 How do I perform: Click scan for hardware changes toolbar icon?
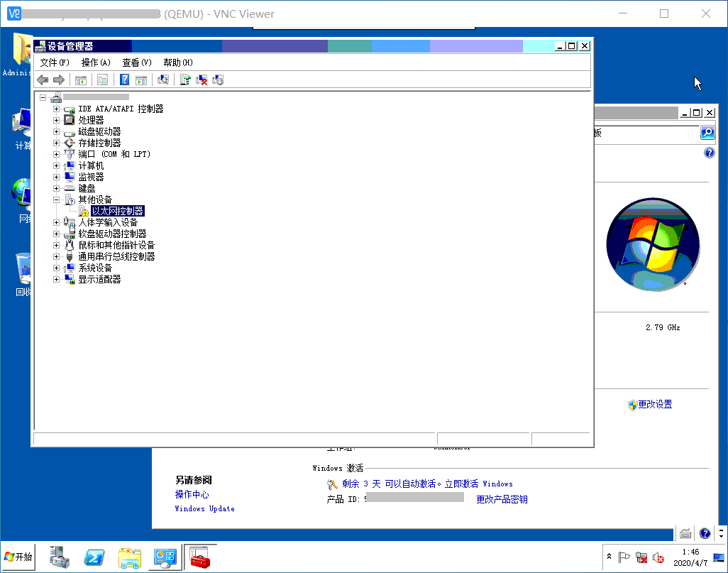click(x=163, y=80)
